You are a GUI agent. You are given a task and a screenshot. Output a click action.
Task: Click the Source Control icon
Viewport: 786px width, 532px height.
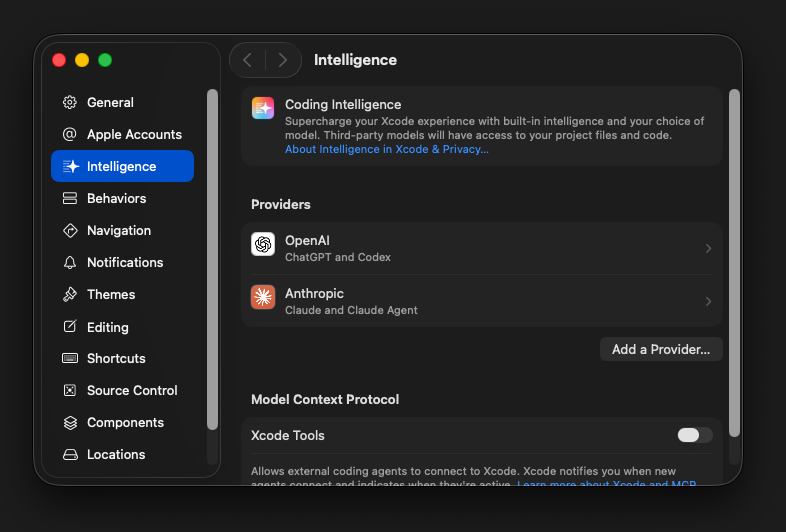[70, 390]
